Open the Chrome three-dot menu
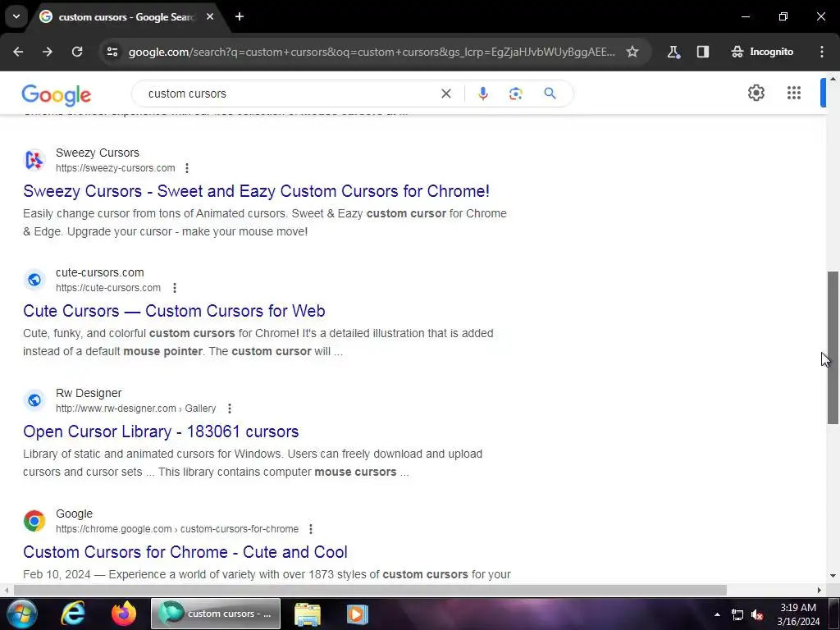 822,52
